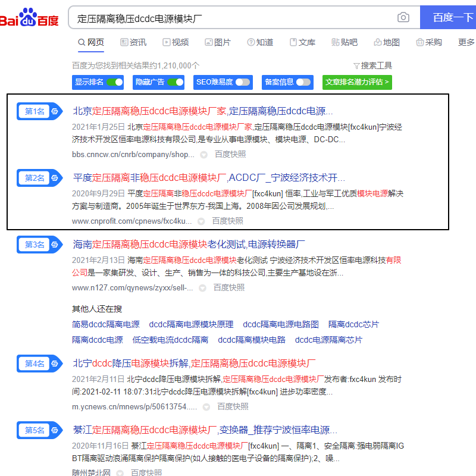Click m.ycnews.cn source URL
476x476 pixels.
coord(134,407)
